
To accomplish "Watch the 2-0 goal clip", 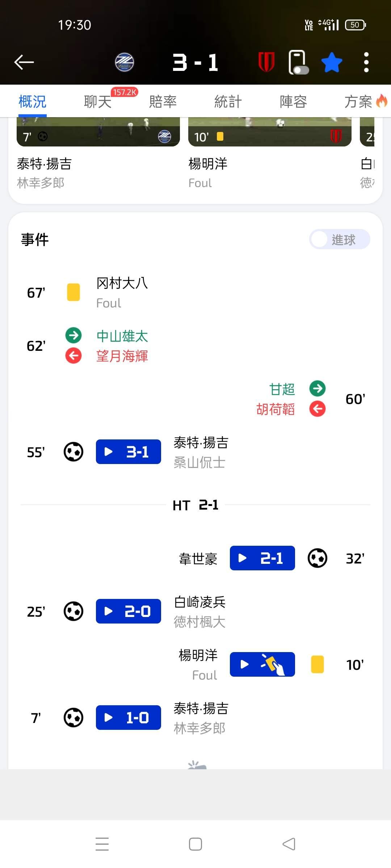I will 128,611.
